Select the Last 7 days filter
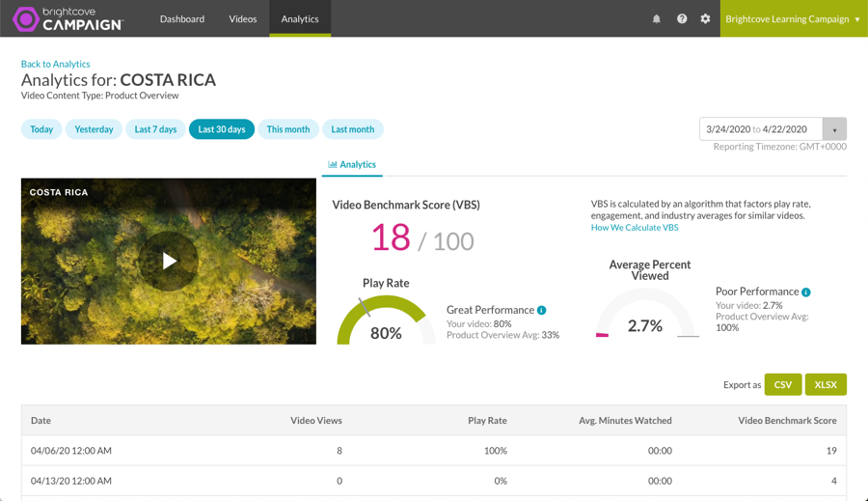 [155, 129]
